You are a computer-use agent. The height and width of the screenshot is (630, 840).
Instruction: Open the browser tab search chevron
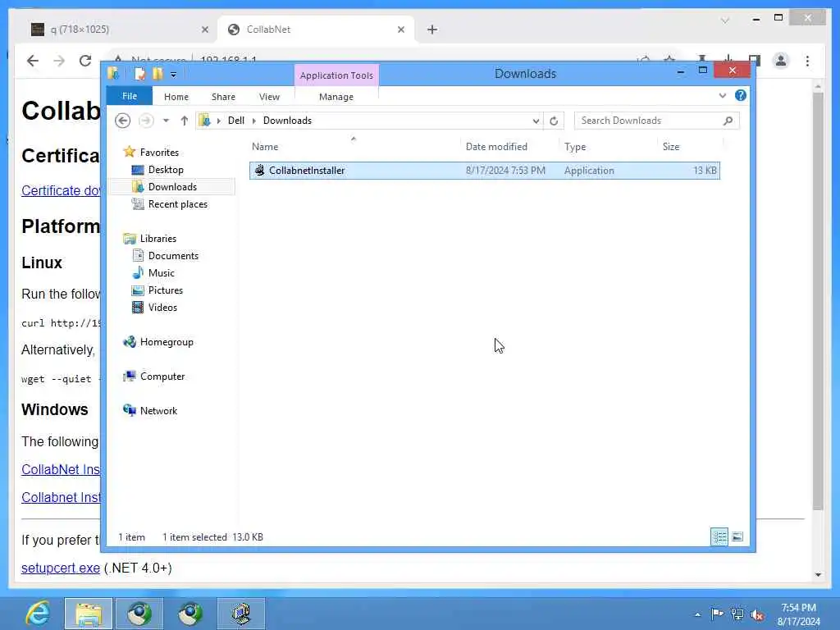point(725,21)
